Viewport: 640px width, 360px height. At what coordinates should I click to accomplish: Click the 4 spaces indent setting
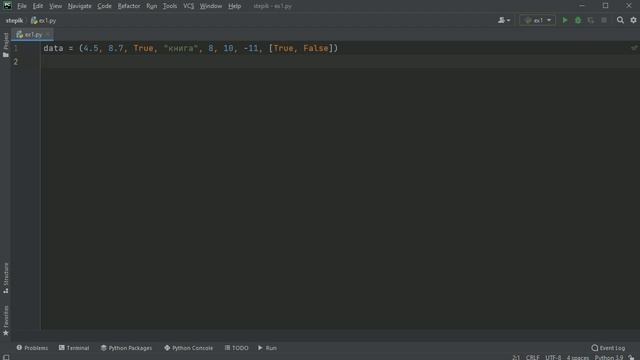click(x=578, y=357)
